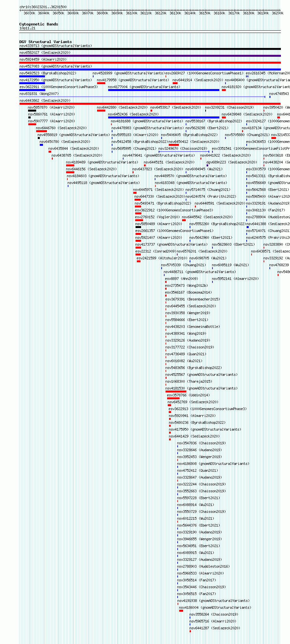Click the blue bar under nsv4177004
290x644 pixels.
(x=164, y=90)
